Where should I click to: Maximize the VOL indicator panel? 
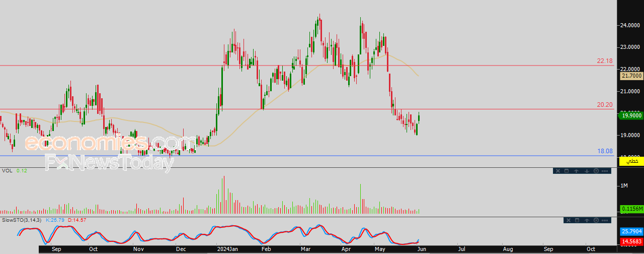point(566,171)
